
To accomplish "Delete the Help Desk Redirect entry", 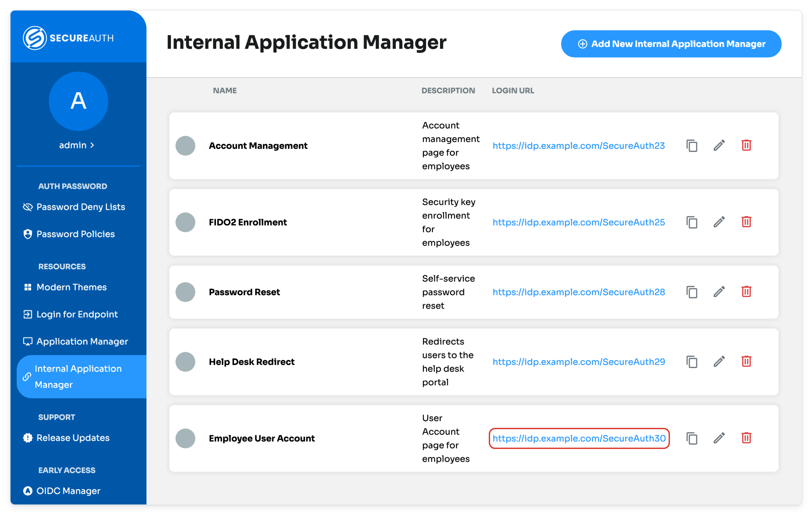I will pos(746,361).
